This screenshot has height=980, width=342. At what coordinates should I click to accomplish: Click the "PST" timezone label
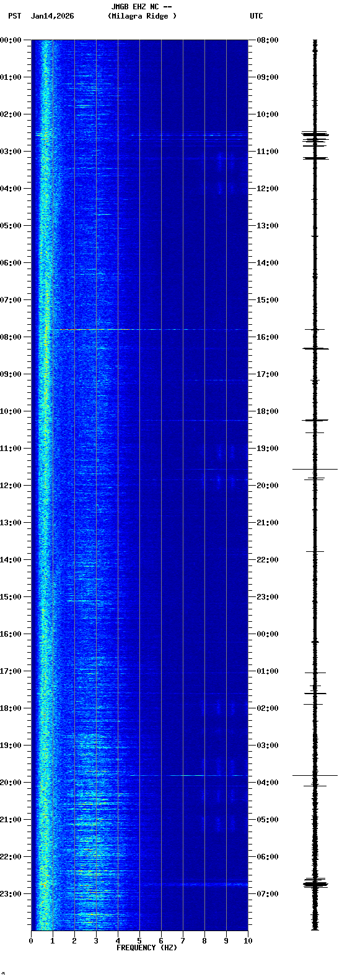[x=14, y=16]
